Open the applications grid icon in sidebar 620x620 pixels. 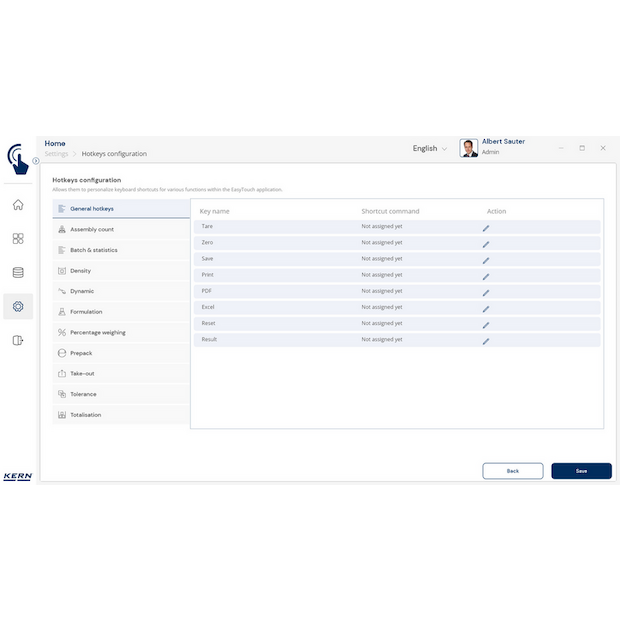18,239
